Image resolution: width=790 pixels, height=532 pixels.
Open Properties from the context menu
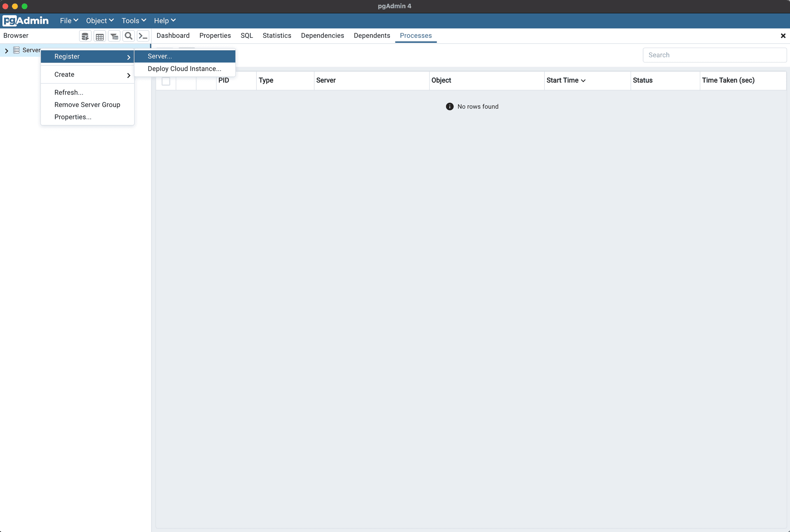pos(73,117)
